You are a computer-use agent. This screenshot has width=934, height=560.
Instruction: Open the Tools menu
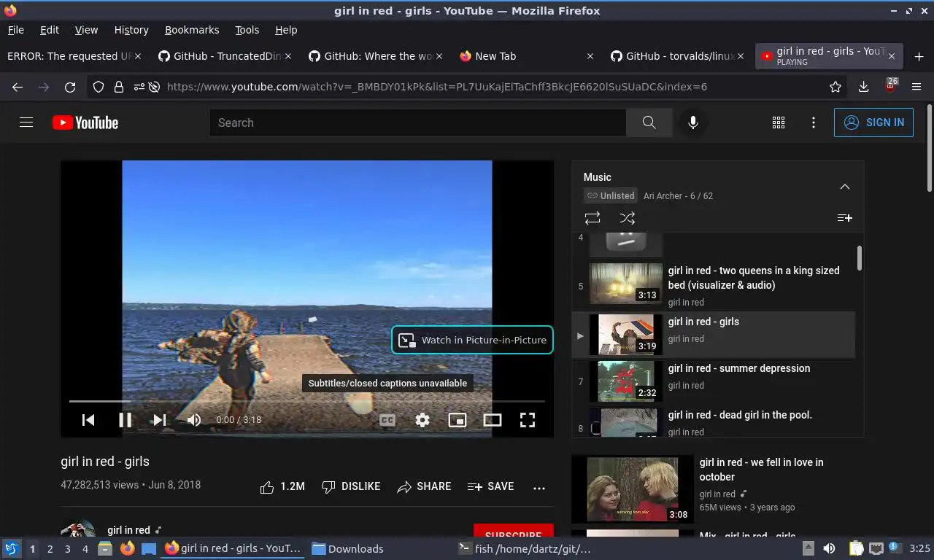[247, 30]
